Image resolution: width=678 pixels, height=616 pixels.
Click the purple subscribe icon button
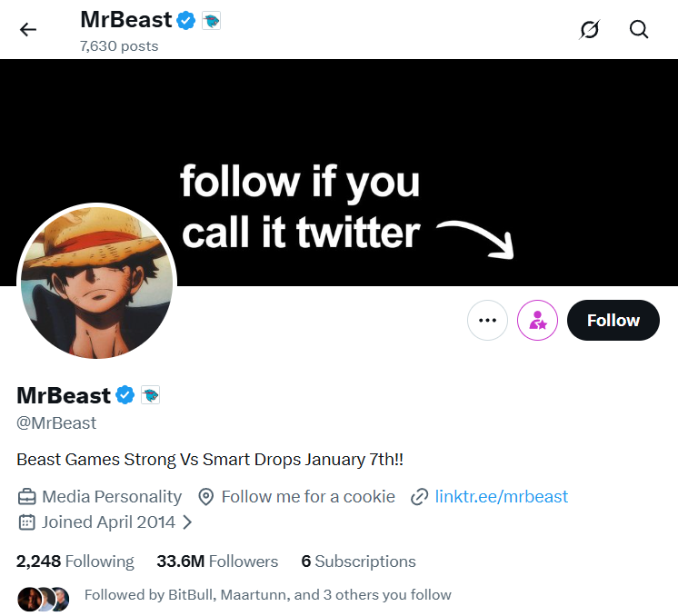(x=537, y=320)
